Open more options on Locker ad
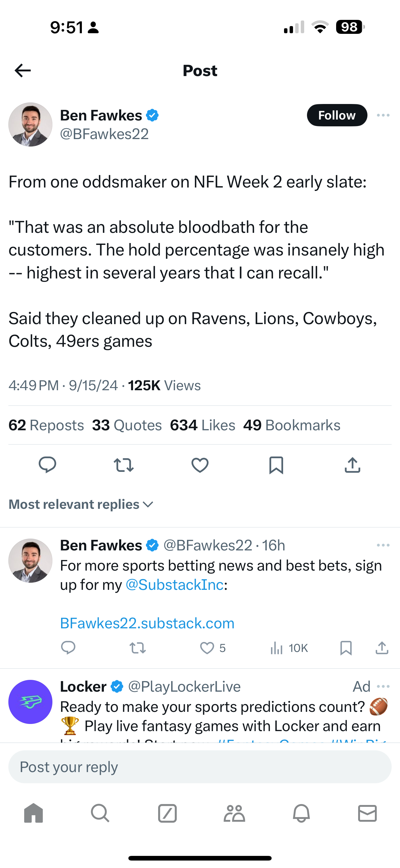The width and height of the screenshot is (400, 868). click(x=383, y=686)
